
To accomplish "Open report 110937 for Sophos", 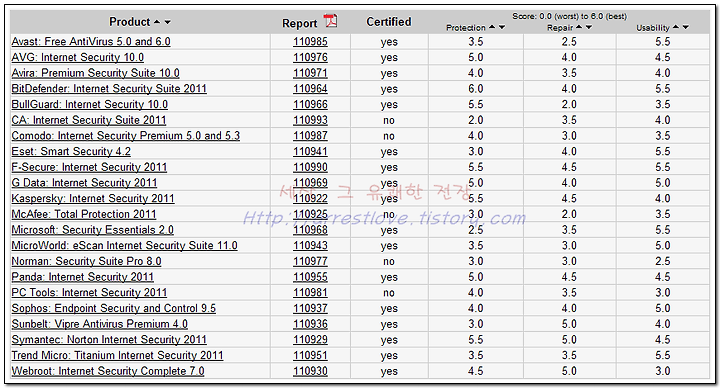I will click(310, 308).
